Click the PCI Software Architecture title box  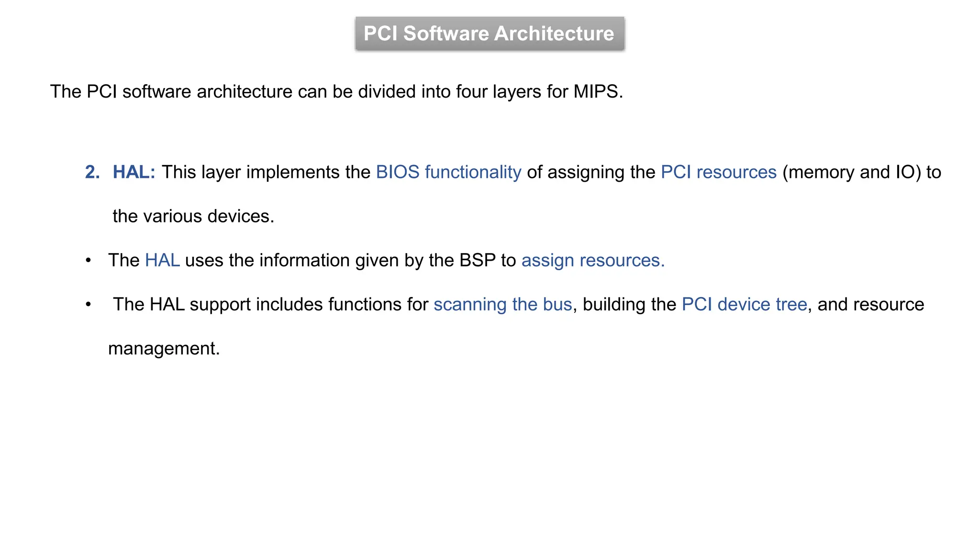489,33
